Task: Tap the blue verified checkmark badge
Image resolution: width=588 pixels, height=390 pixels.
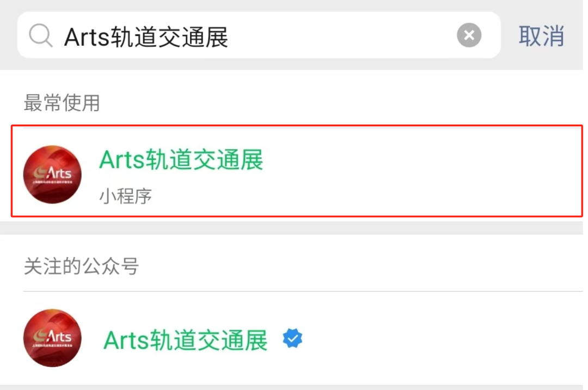Action: (292, 338)
